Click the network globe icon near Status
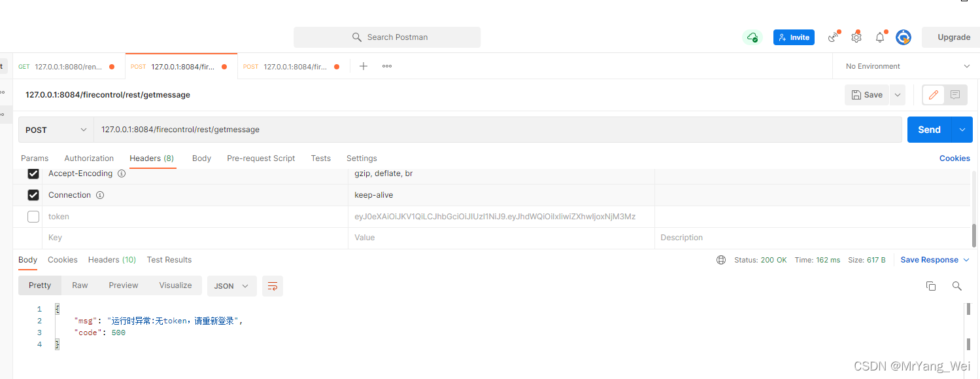 coord(721,260)
